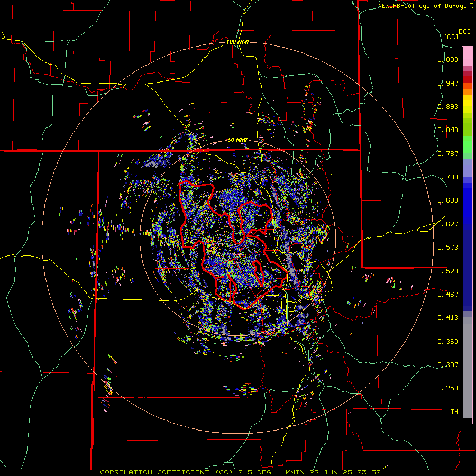Click the 100 NMI range ring label
476x476 pixels.
[237, 42]
